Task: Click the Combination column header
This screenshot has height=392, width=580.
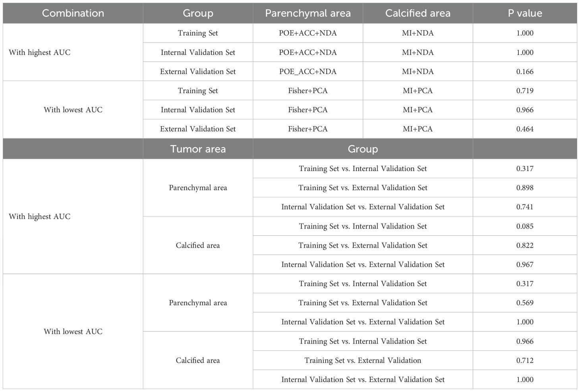Action: 73,13
